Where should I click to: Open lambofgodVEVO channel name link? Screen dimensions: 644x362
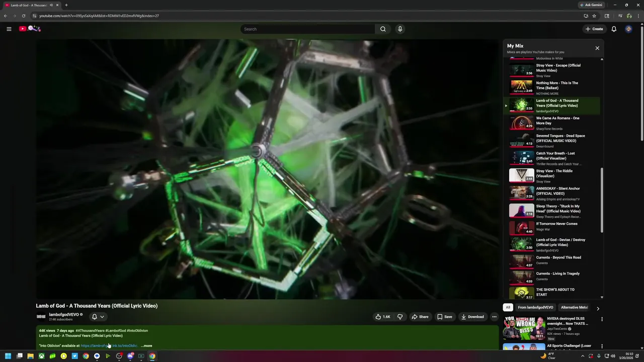64,315
